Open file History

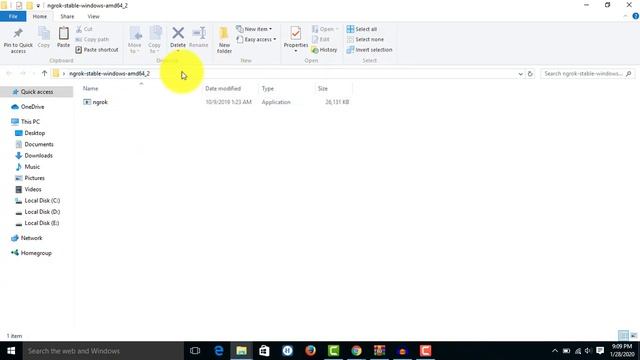(x=324, y=49)
